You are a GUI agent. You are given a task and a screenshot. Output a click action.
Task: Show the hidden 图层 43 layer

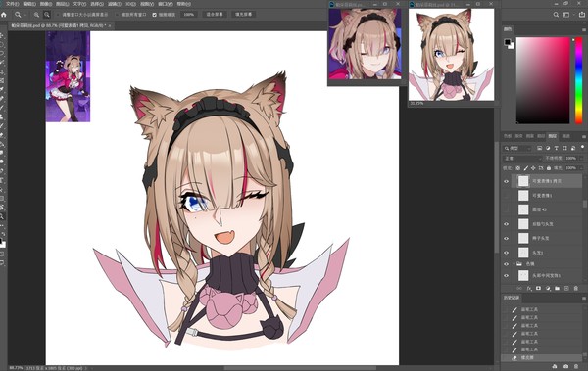(x=507, y=209)
